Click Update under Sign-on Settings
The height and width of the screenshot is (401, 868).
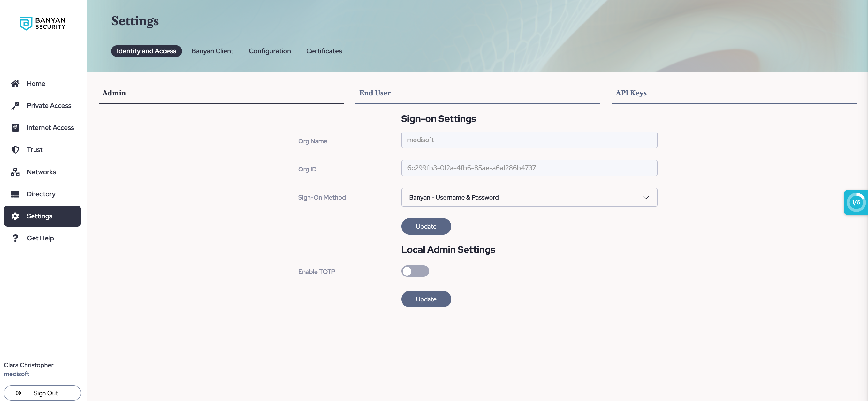(x=426, y=226)
